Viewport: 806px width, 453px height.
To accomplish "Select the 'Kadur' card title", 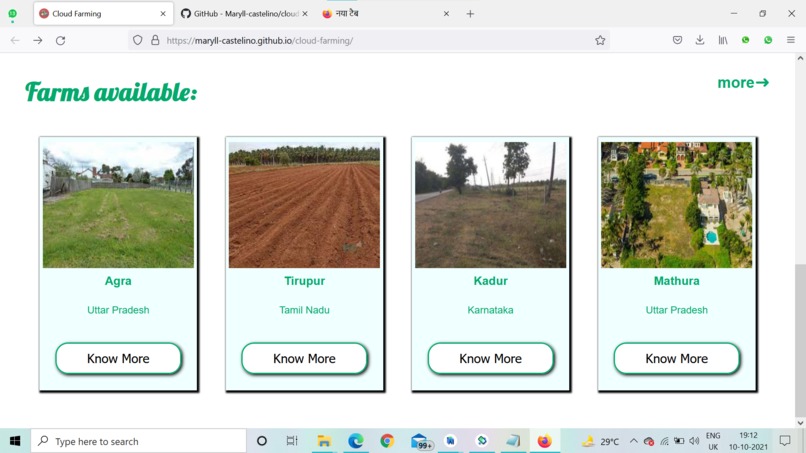I will click(490, 281).
